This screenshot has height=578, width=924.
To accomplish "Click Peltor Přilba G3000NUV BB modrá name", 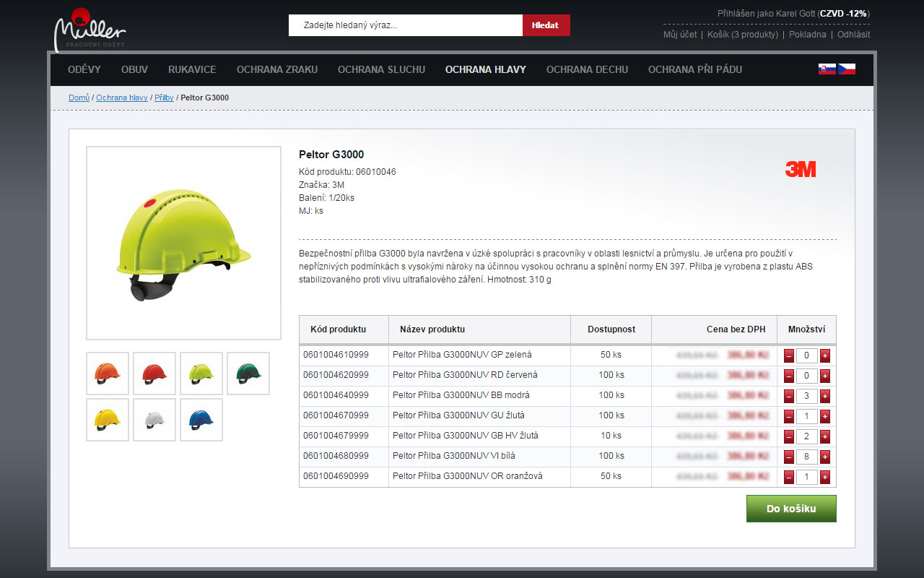I will coord(461,395).
